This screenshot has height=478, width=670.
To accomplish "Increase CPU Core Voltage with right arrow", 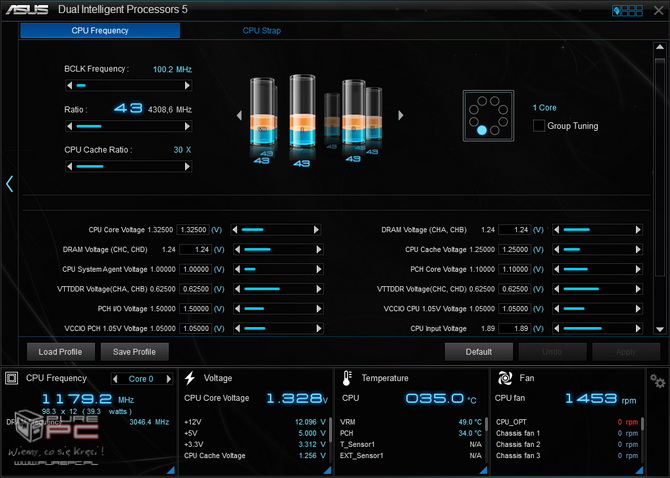I will [316, 230].
